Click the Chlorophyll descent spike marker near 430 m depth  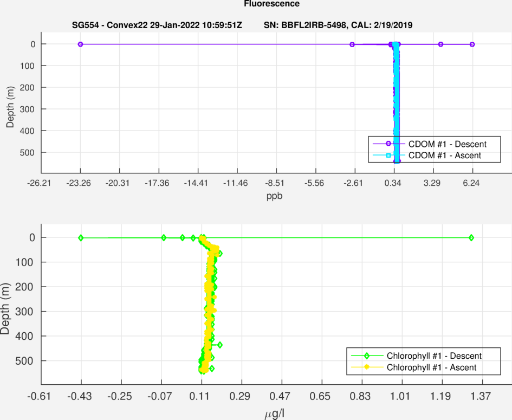coord(220,345)
